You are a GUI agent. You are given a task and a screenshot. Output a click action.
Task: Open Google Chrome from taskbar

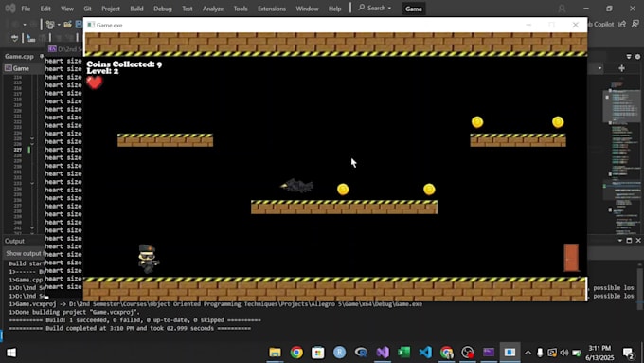[296, 353]
